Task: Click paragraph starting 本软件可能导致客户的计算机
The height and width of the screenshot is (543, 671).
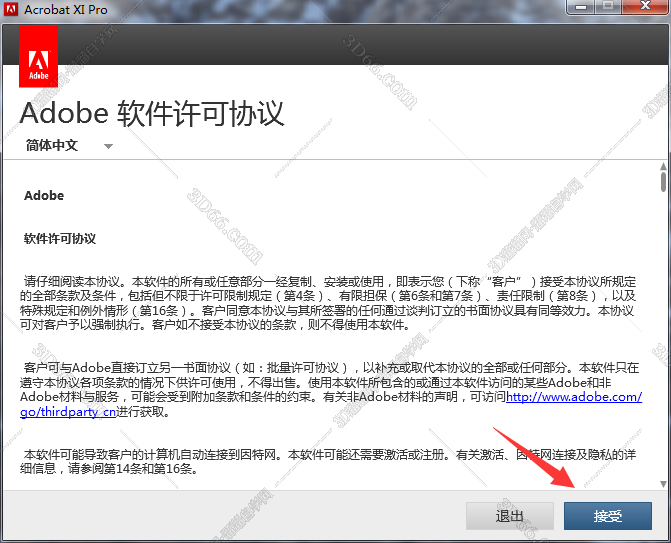Action: click(x=328, y=461)
